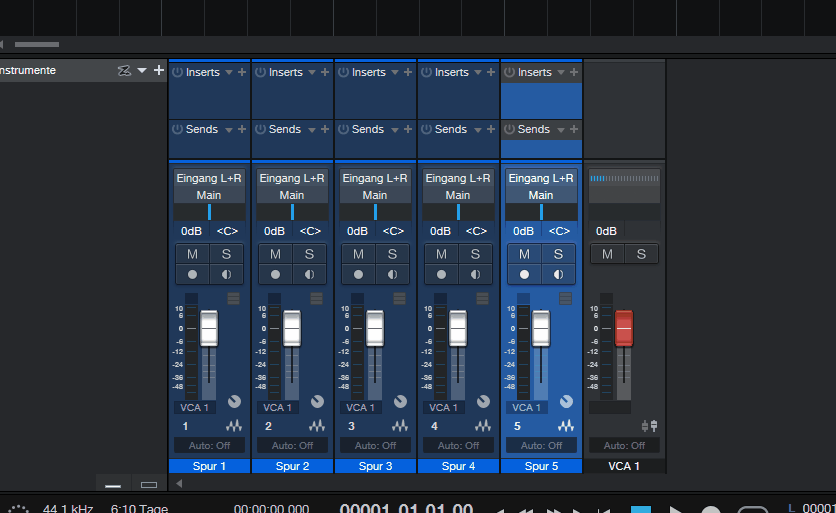
Task: Toggle Sends power on Spur 5
Action: (509, 129)
